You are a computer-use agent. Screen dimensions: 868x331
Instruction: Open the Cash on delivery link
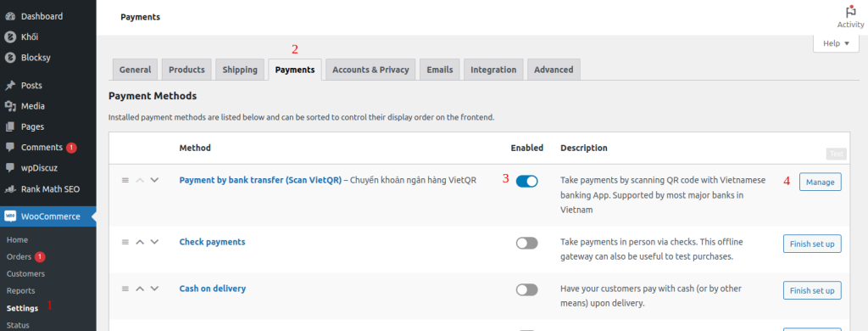[213, 289]
